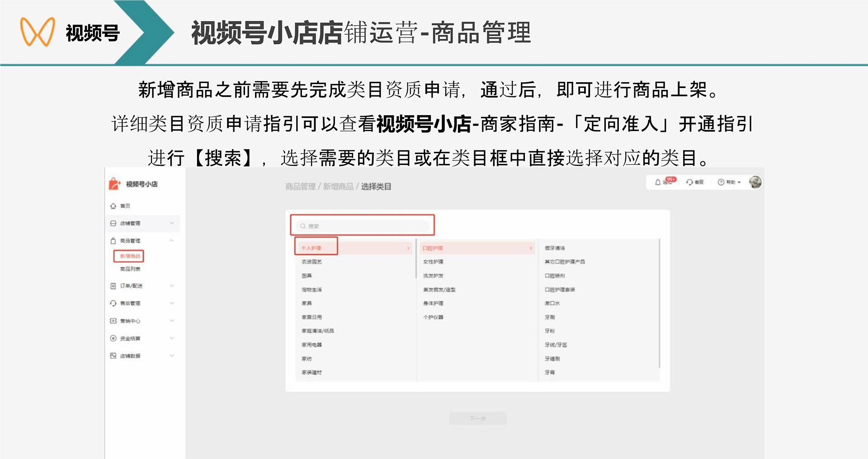Image resolution: width=868 pixels, height=459 pixels.
Task: Open the 帮助 dropdown arrow
Action: [x=739, y=183]
